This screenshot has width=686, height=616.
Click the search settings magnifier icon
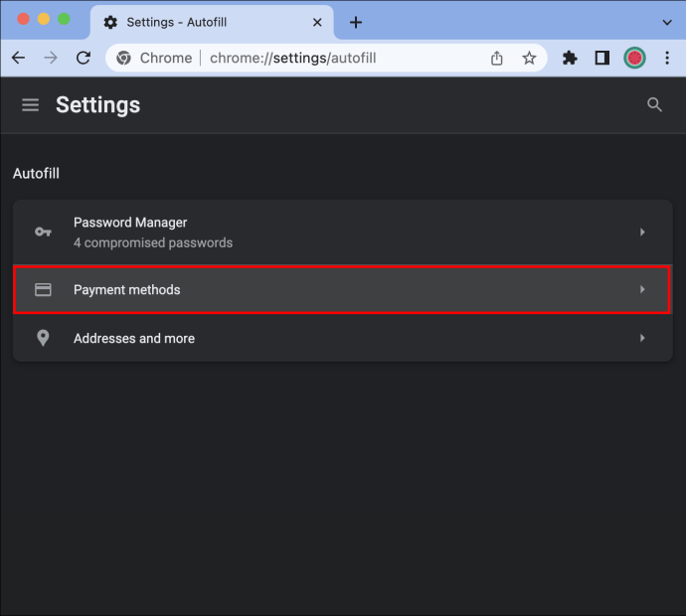[654, 104]
